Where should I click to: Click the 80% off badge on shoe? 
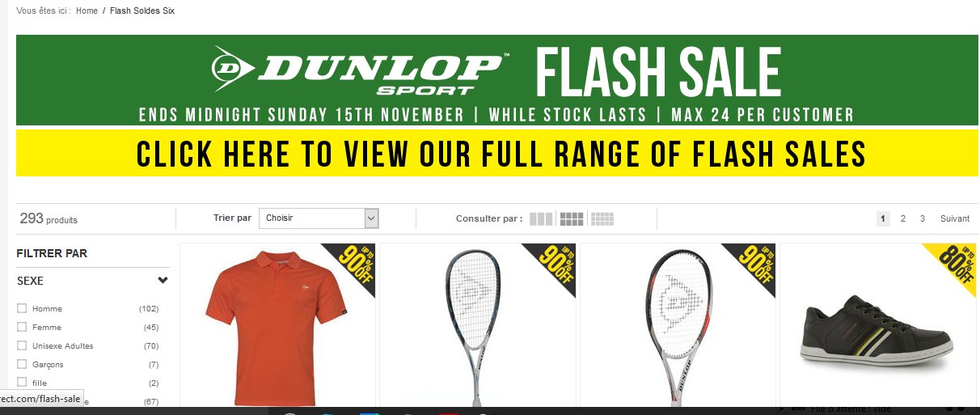point(953,264)
